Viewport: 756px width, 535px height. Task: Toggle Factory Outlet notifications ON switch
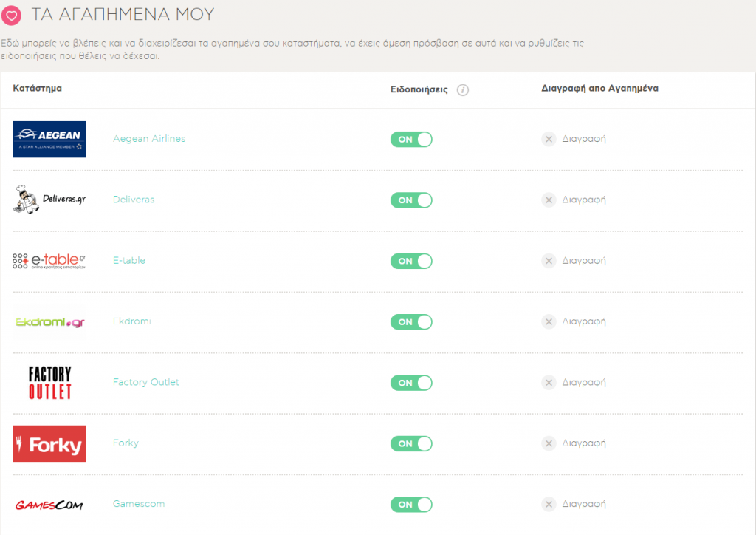pyautogui.click(x=411, y=383)
